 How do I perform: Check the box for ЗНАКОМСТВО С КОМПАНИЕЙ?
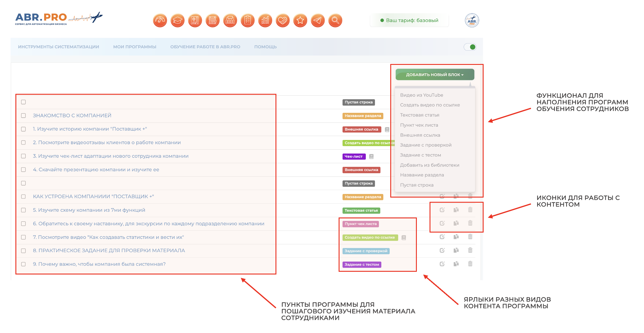click(x=23, y=116)
